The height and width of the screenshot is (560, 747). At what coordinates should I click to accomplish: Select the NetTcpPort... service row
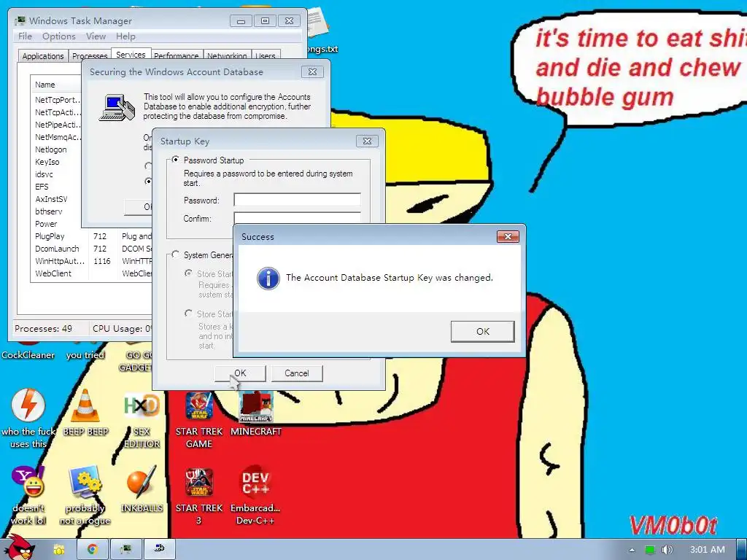(57, 100)
